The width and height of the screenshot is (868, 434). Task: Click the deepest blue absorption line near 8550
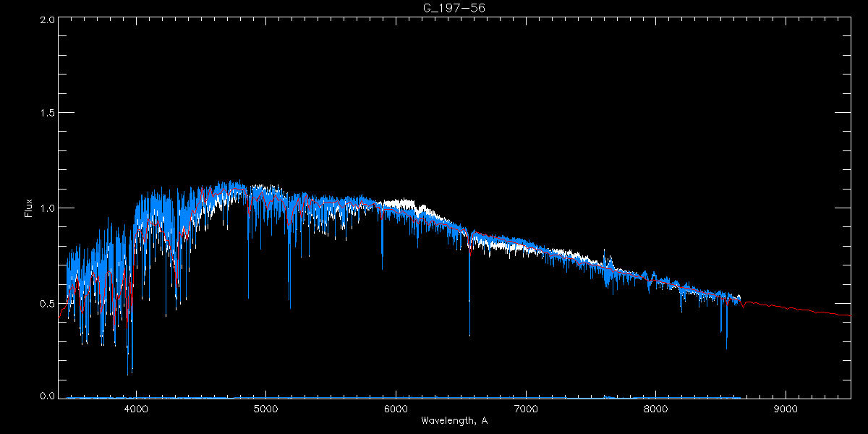726,346
